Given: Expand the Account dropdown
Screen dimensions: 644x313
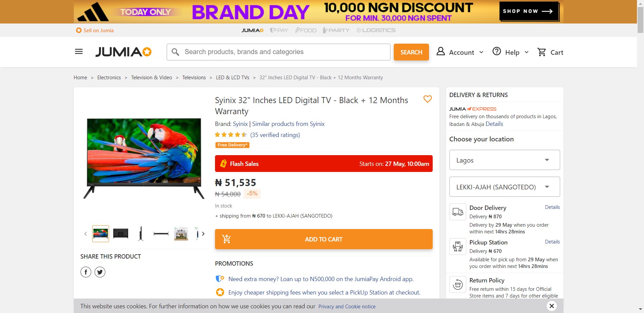Looking at the screenshot, I should [x=460, y=52].
